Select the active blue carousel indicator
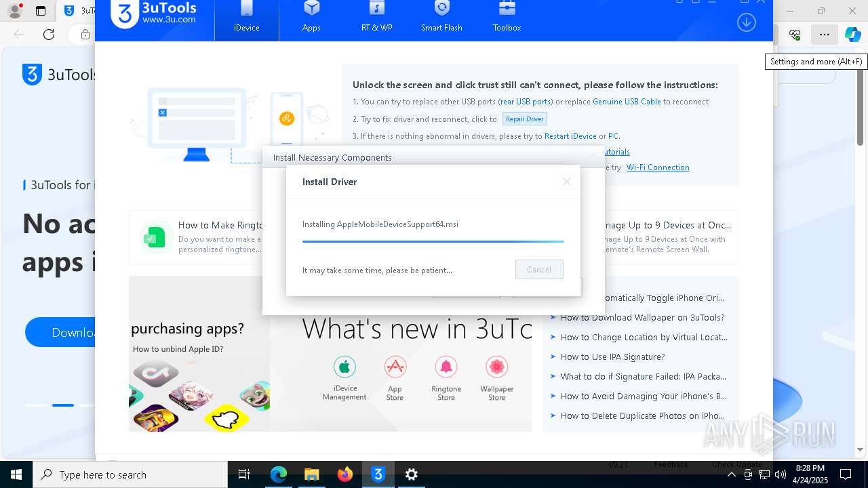 coord(63,405)
